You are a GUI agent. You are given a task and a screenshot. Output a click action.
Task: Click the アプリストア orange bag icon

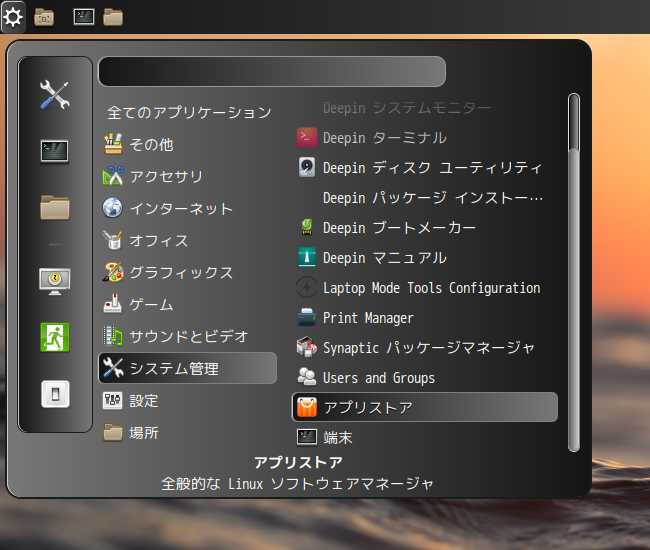307,407
